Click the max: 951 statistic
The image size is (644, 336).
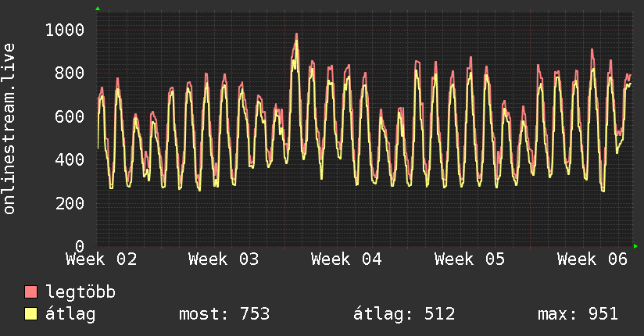[x=578, y=314]
